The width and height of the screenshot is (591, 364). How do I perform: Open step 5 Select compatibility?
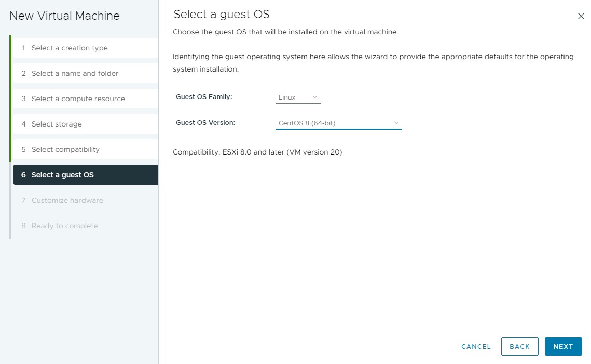[x=65, y=149]
